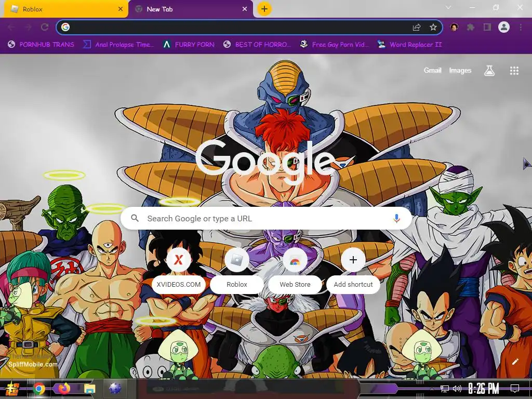Start voice search with the microphone
This screenshot has width=532, height=399.
tap(396, 218)
